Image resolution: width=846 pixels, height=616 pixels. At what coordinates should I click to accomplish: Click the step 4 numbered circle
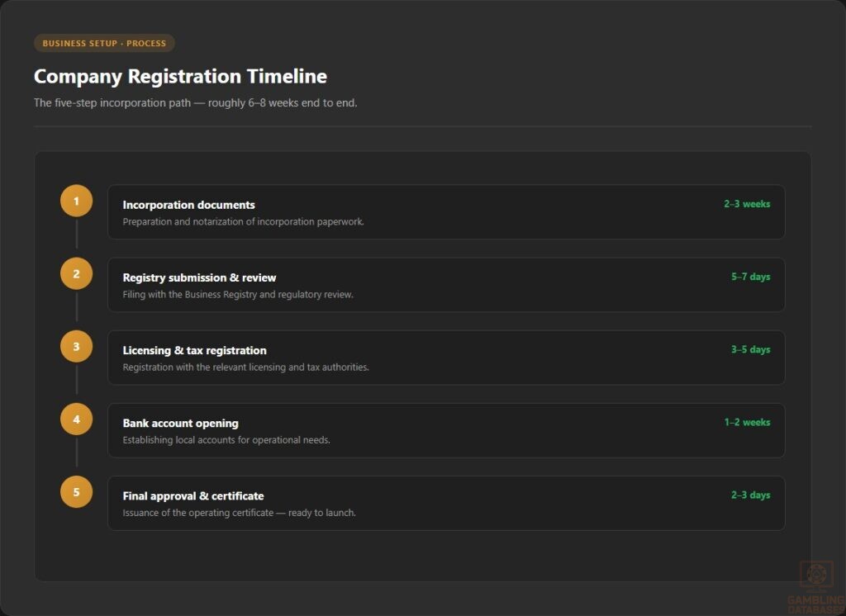pos(76,419)
